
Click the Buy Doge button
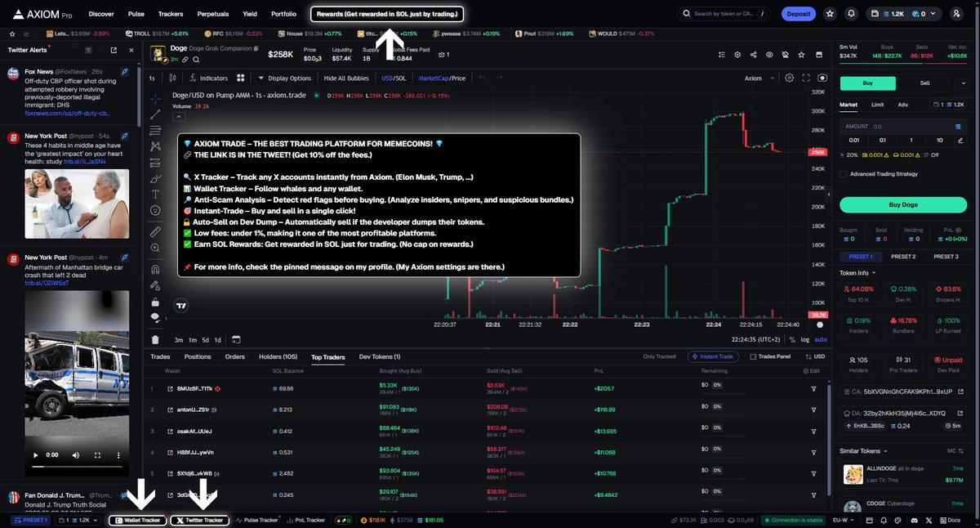pos(902,204)
